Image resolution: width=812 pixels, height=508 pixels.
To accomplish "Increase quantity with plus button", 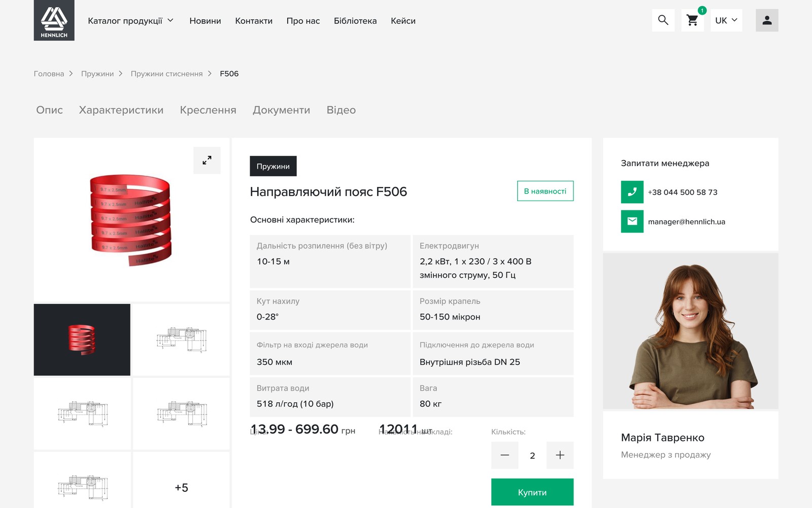I will tap(560, 455).
